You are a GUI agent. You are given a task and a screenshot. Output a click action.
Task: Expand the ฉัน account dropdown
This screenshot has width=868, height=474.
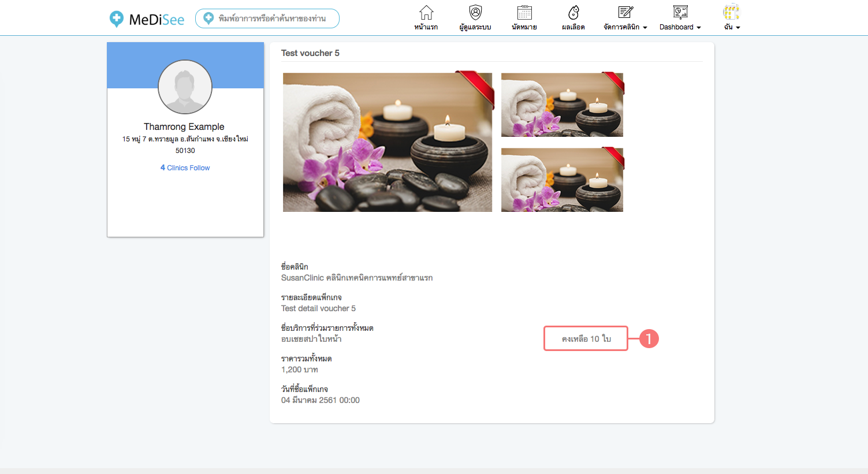(732, 27)
